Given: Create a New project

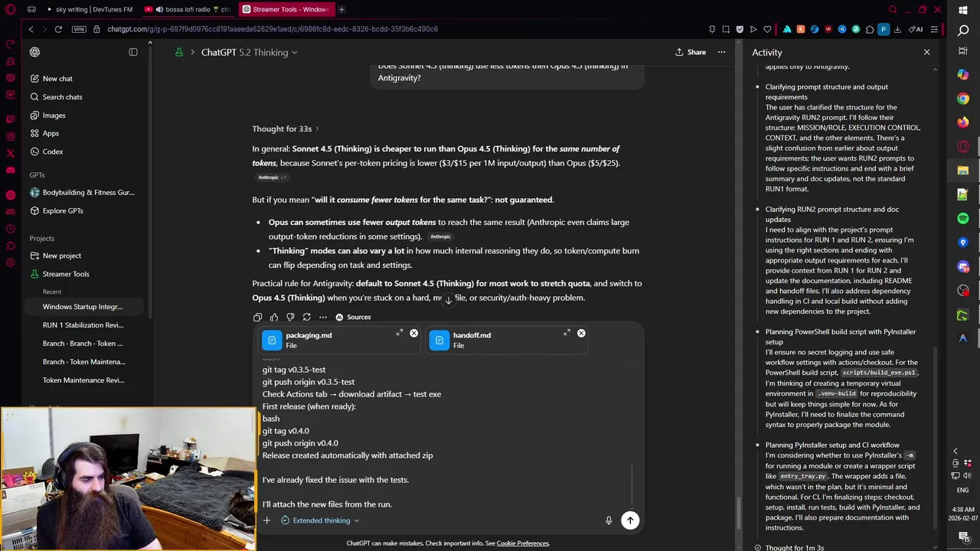Looking at the screenshot, I should [61, 256].
